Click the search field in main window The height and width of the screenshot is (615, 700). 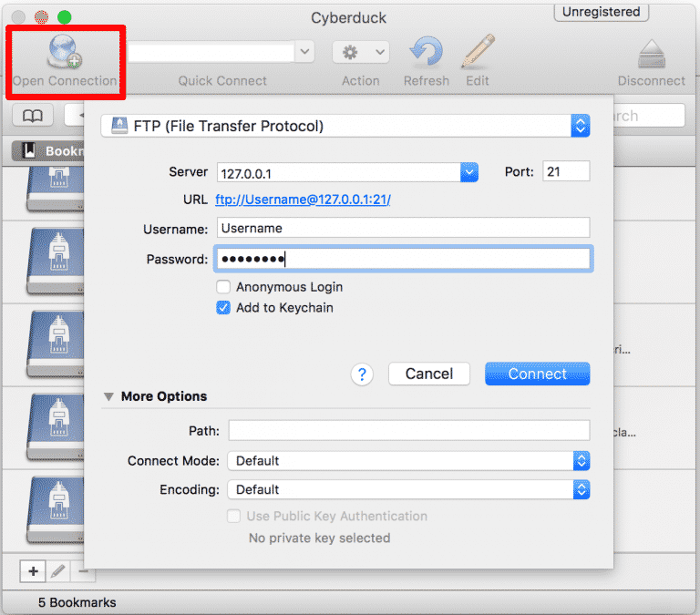tap(649, 116)
